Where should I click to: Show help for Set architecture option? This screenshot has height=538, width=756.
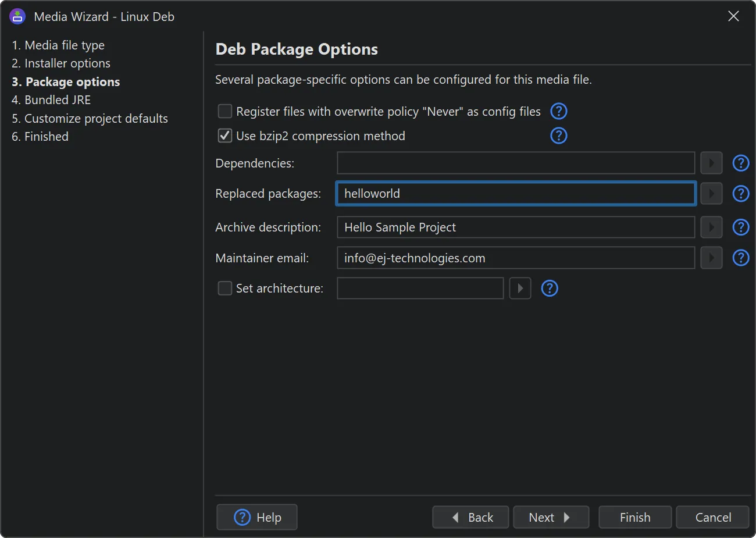pyautogui.click(x=549, y=288)
